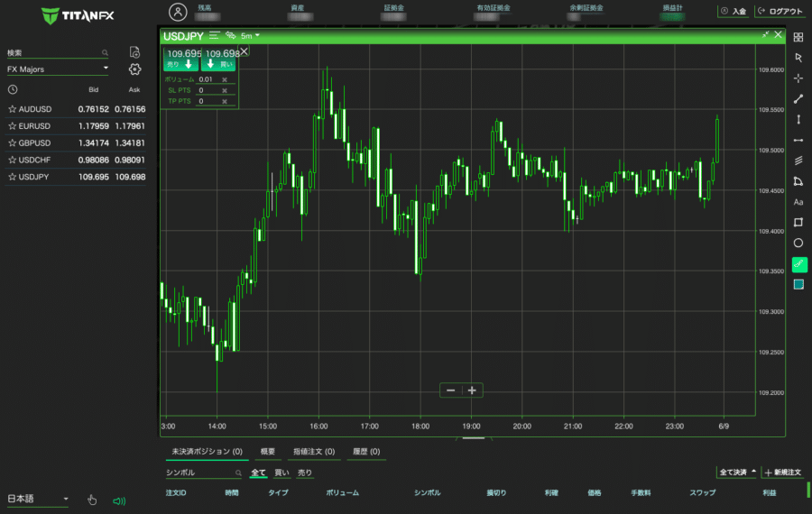This screenshot has width=812, height=514.
Task: Click the 109.695 sell button
Action: click(x=181, y=59)
